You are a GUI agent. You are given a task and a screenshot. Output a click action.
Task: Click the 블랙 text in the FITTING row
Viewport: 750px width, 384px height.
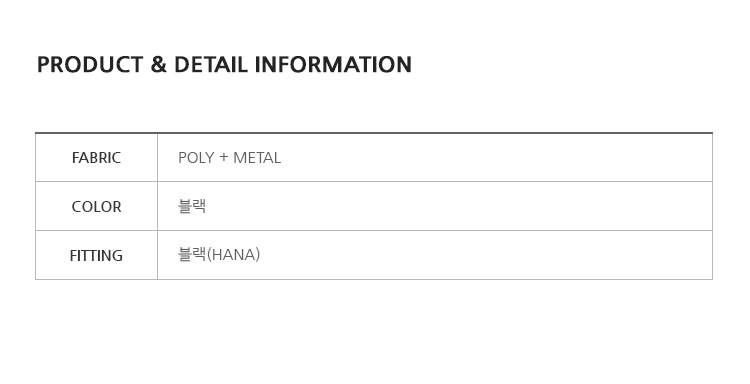click(192, 254)
